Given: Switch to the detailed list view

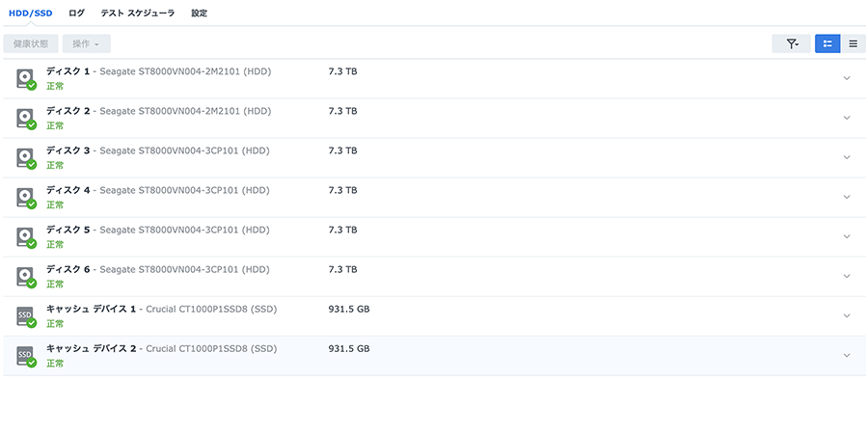Looking at the screenshot, I should (x=827, y=44).
